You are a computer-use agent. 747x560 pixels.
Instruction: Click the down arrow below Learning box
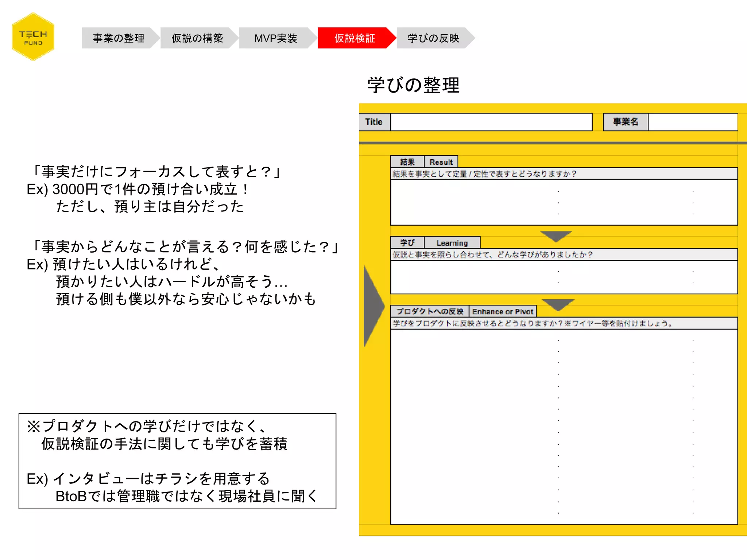point(558,305)
